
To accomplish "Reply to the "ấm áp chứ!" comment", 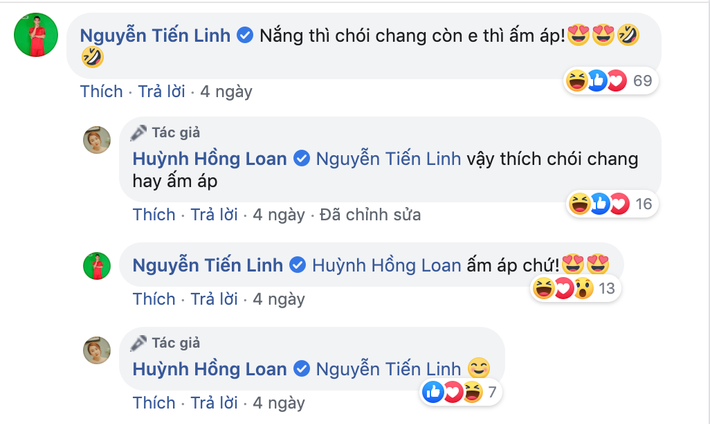I will (215, 298).
